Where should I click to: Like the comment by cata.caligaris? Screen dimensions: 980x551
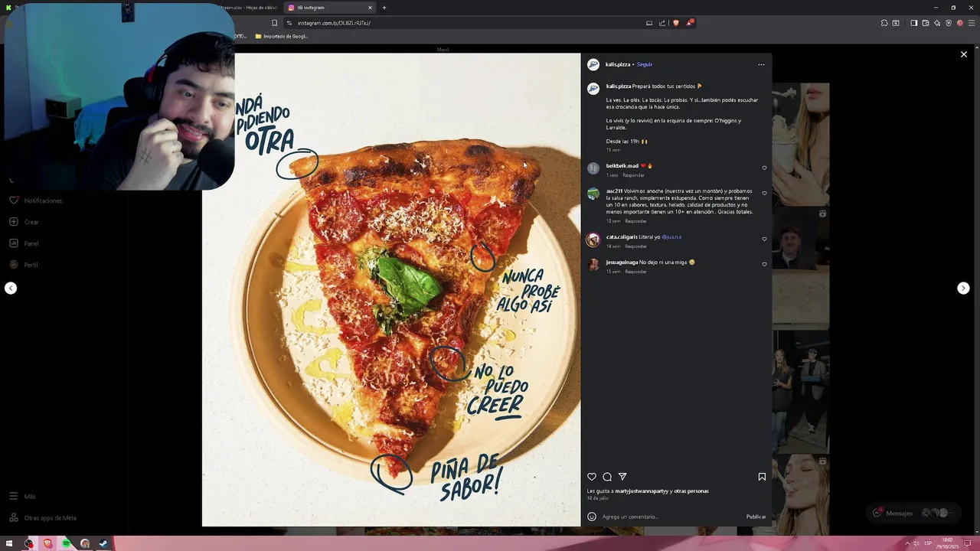(764, 239)
